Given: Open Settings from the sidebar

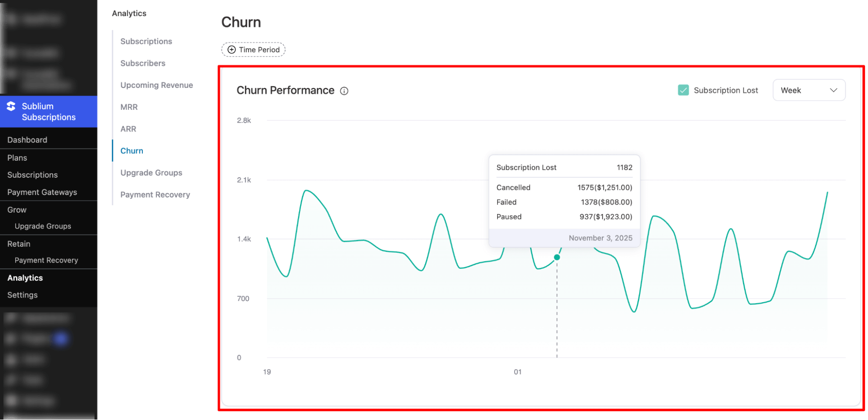Looking at the screenshot, I should [22, 294].
